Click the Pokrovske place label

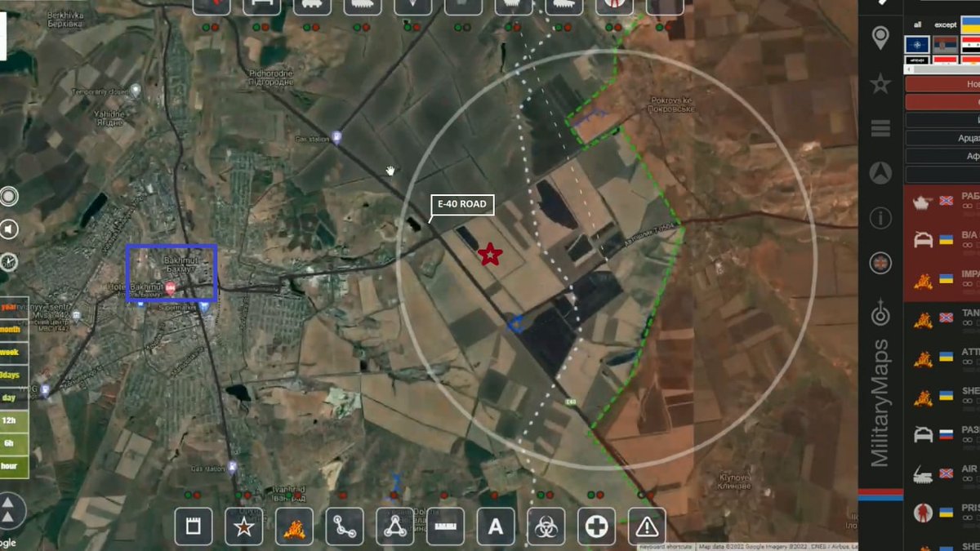pyautogui.click(x=672, y=104)
